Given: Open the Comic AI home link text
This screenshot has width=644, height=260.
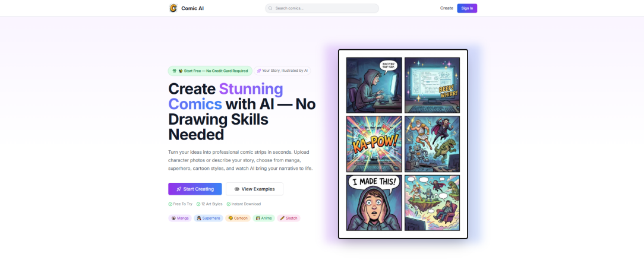Looking at the screenshot, I should pos(192,8).
